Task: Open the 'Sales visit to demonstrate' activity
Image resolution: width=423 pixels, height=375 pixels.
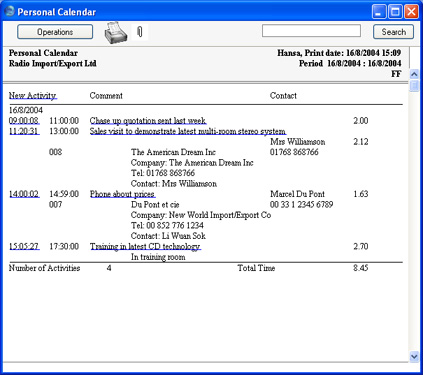Action: [x=188, y=131]
